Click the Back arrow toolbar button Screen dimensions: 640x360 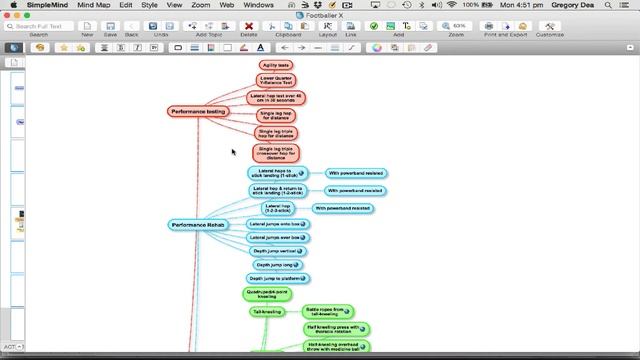point(131,26)
